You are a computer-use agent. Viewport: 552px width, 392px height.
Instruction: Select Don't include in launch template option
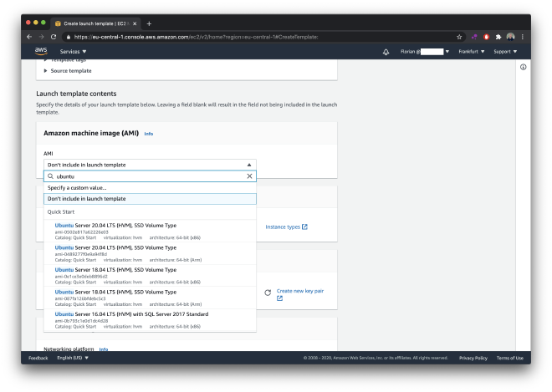coord(150,199)
